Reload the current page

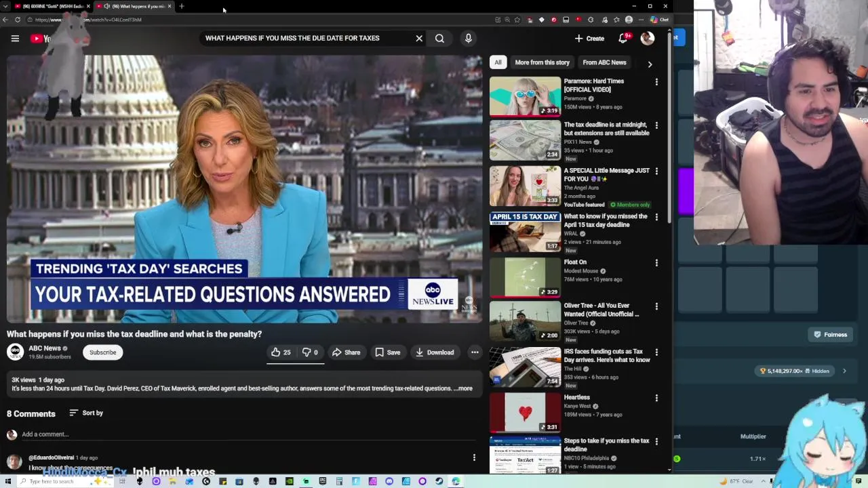[x=18, y=20]
